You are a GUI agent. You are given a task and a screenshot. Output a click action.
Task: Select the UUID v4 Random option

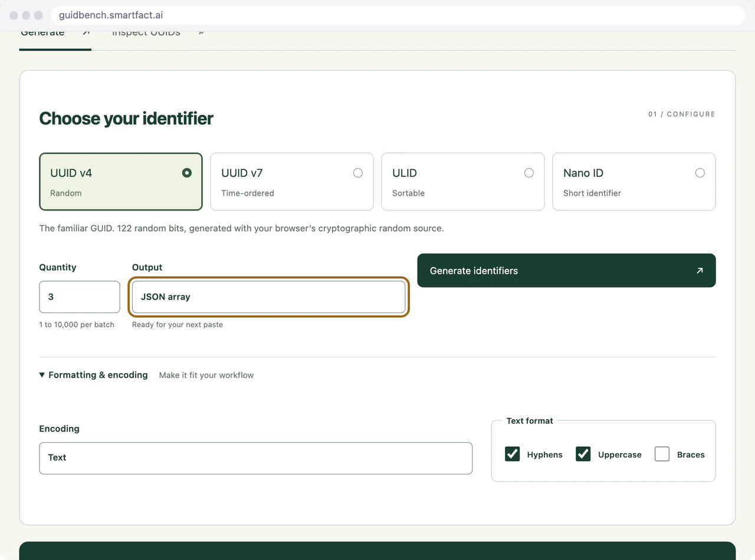[x=121, y=182]
